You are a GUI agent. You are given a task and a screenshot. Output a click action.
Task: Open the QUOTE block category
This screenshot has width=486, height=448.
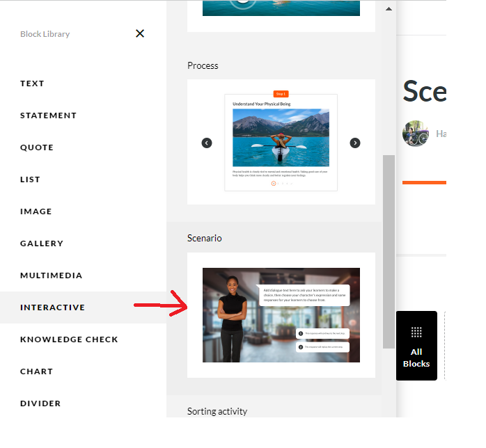(37, 147)
